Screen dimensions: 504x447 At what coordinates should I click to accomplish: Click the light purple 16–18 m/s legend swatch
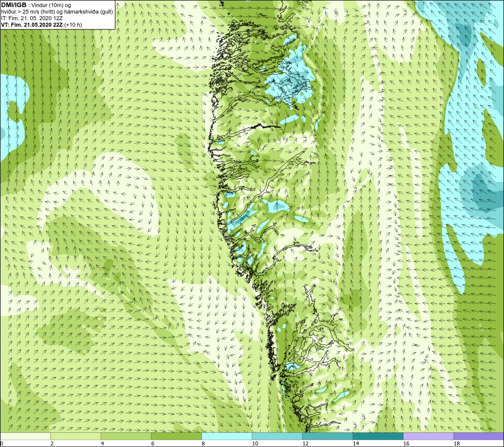point(428,436)
